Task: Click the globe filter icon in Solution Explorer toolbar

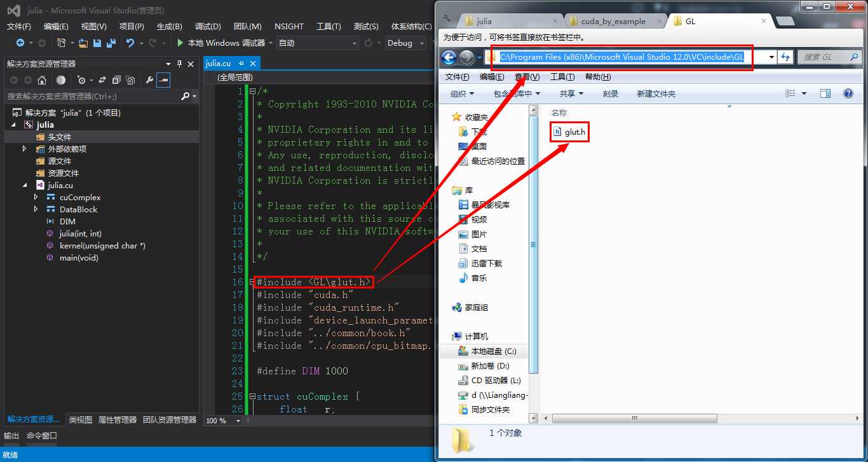Action: pos(61,80)
